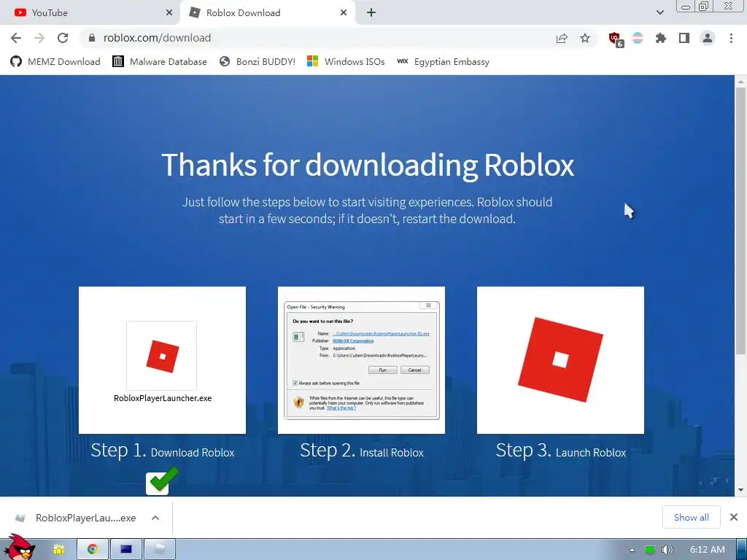Click the forward navigation arrow

click(39, 38)
